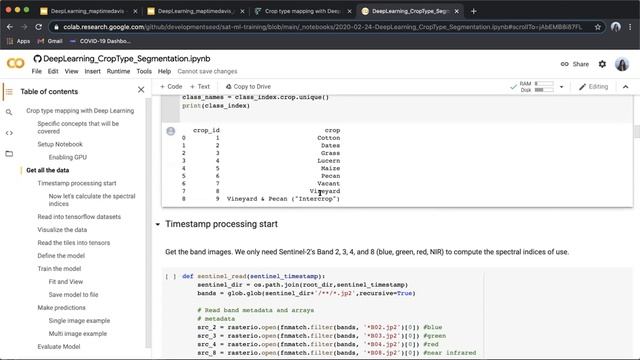Click Copy to Drive
640x360 pixels.
point(249,87)
